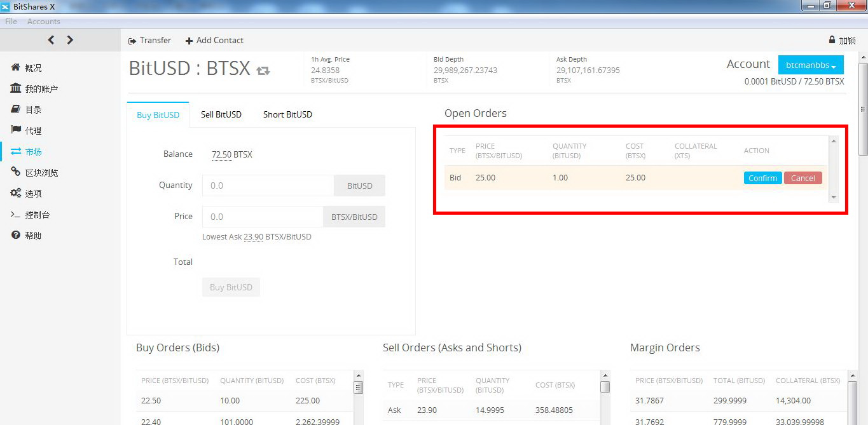Click the 225.00 cost in Buy Orders
The width and height of the screenshot is (868, 425).
[x=308, y=401]
